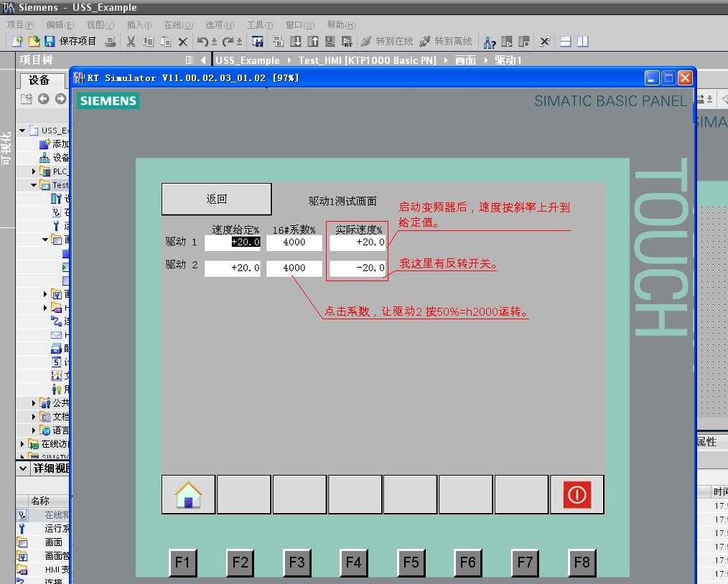Create a new project via toolbar icon

pos(18,42)
